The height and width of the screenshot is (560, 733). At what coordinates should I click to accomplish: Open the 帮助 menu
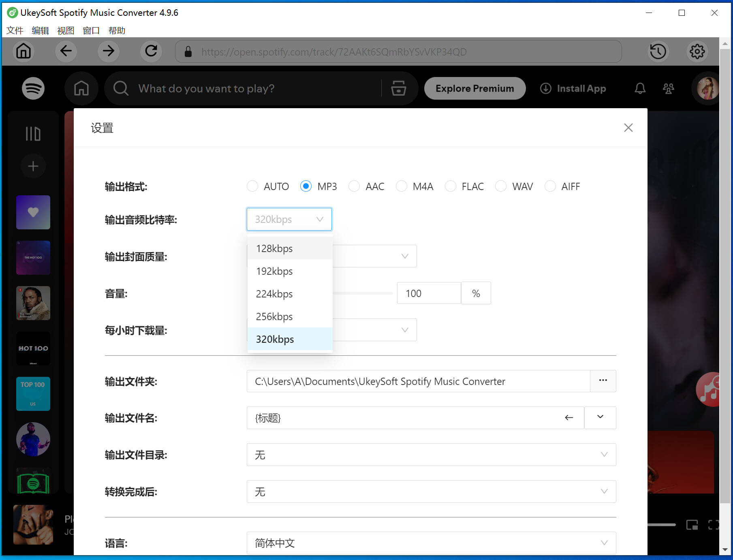point(117,30)
